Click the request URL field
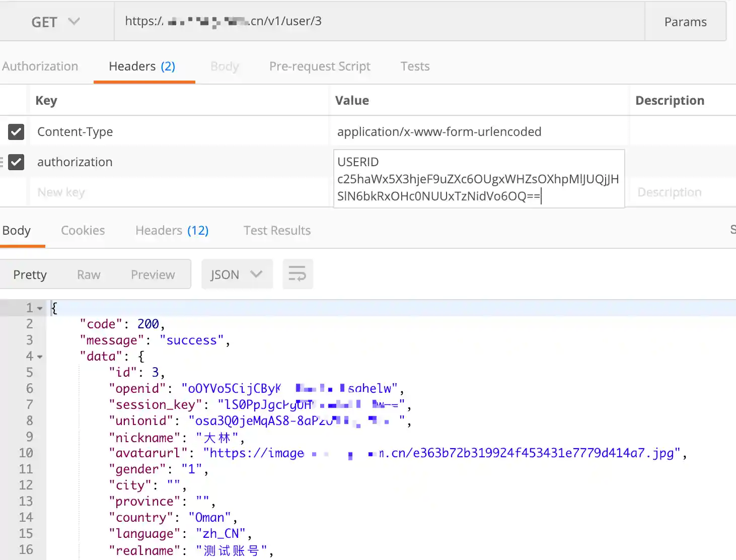The image size is (736, 560). [x=378, y=21]
